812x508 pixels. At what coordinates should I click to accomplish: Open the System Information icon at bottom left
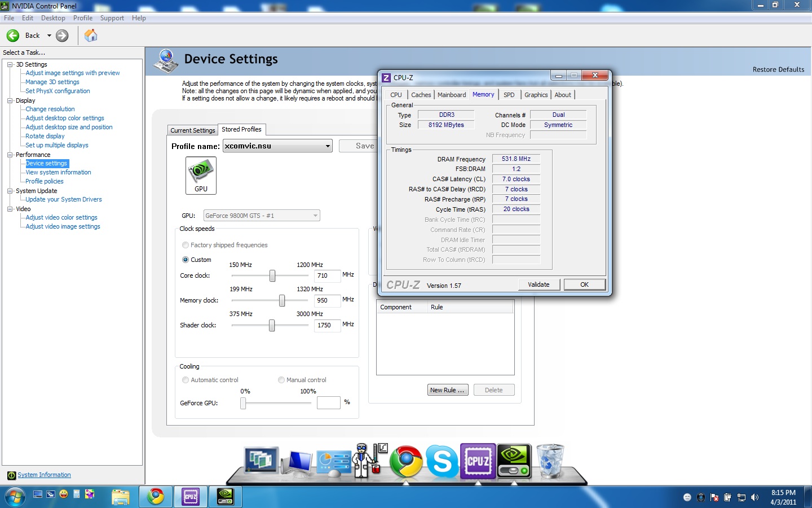click(x=11, y=475)
